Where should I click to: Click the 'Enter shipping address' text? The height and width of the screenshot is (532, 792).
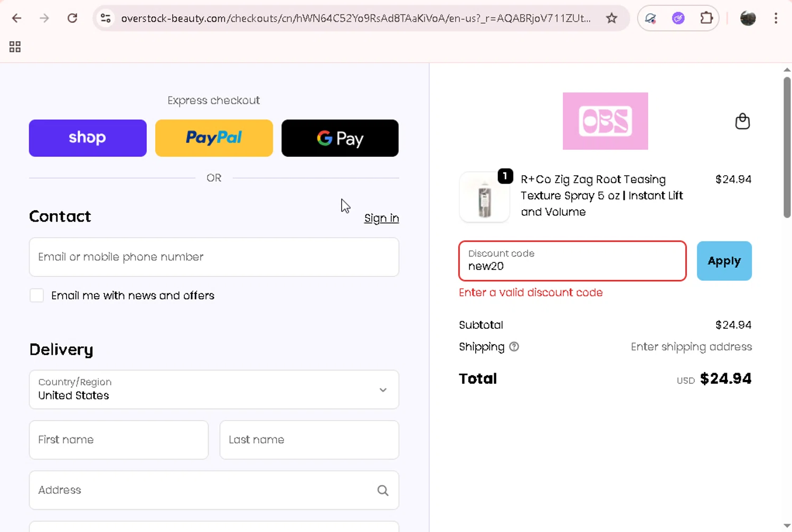click(x=691, y=347)
